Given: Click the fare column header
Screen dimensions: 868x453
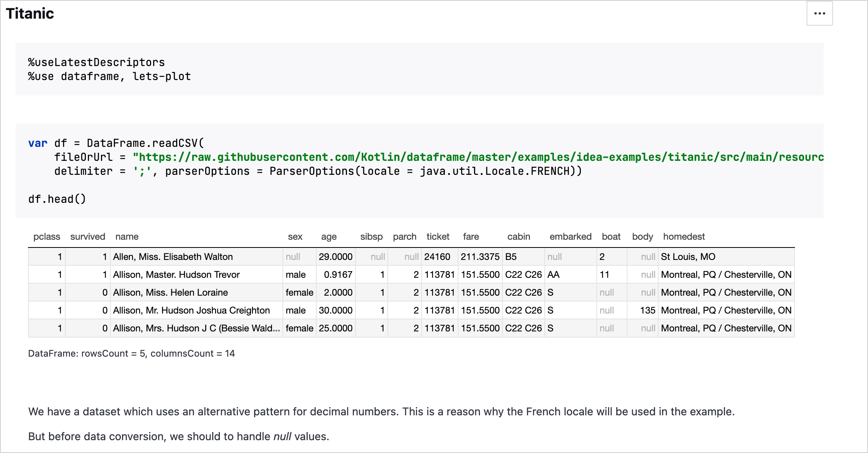Looking at the screenshot, I should [471, 237].
